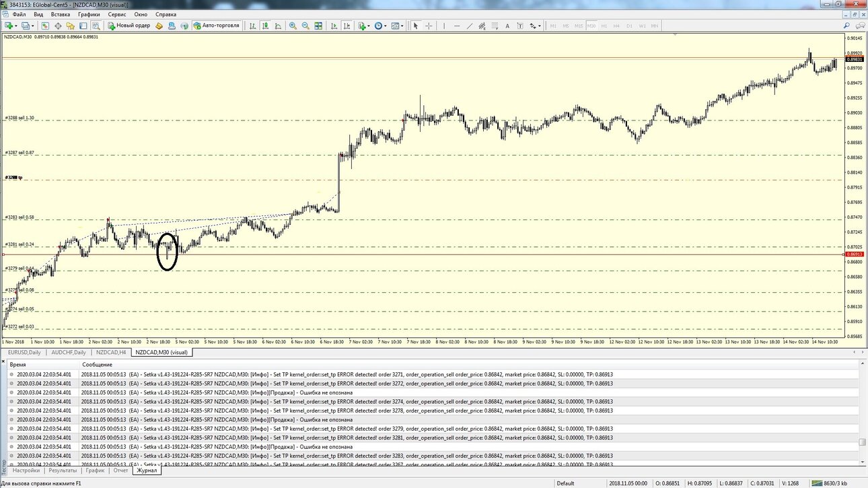This screenshot has width=868, height=488.
Task: Open the Вставка menu
Action: (61, 14)
